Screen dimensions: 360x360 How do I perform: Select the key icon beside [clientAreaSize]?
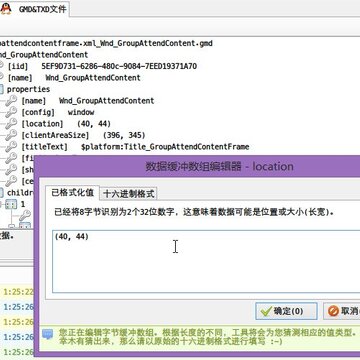11,135
